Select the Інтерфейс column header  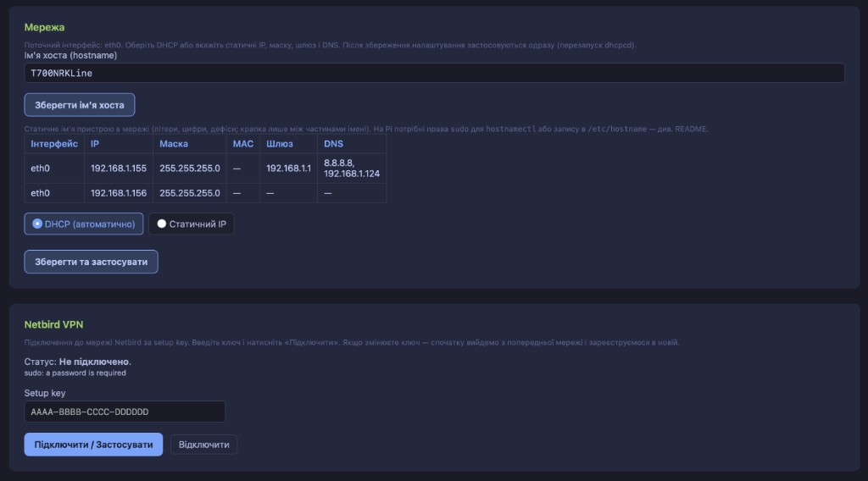(x=54, y=144)
